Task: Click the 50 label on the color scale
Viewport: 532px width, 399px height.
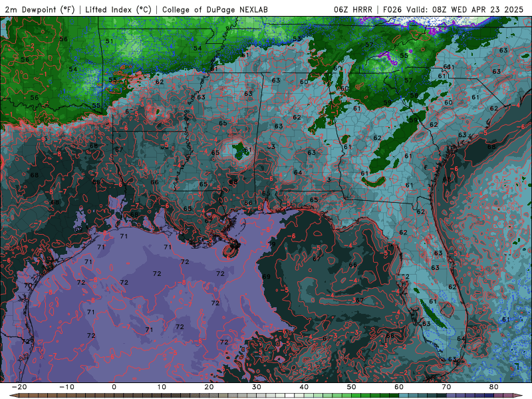Action: coord(352,387)
